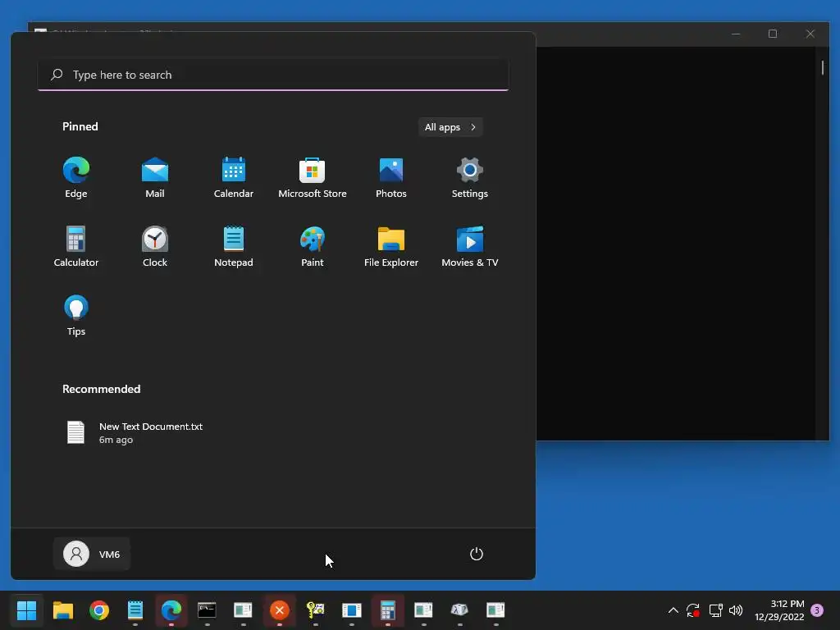Open the key icon app on taskbar
This screenshot has width=840, height=630.
[x=316, y=610]
